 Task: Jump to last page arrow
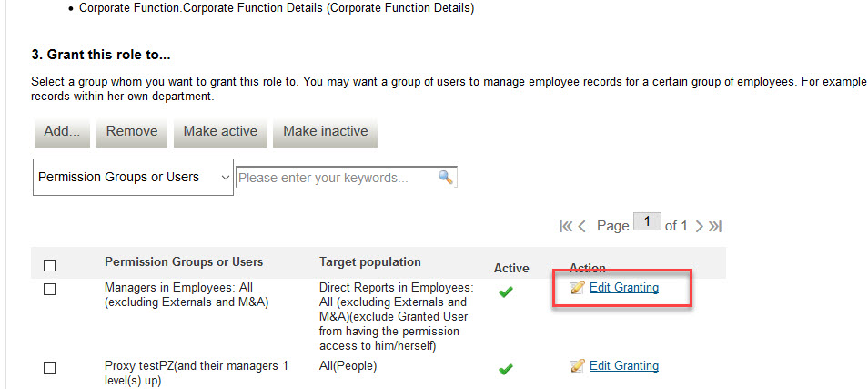tap(715, 226)
